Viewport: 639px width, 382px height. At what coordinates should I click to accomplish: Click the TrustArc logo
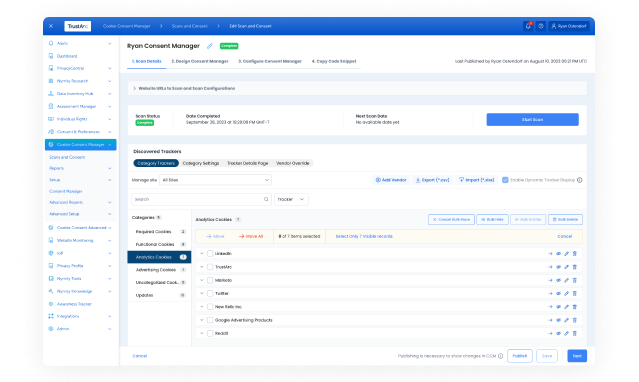(x=77, y=26)
